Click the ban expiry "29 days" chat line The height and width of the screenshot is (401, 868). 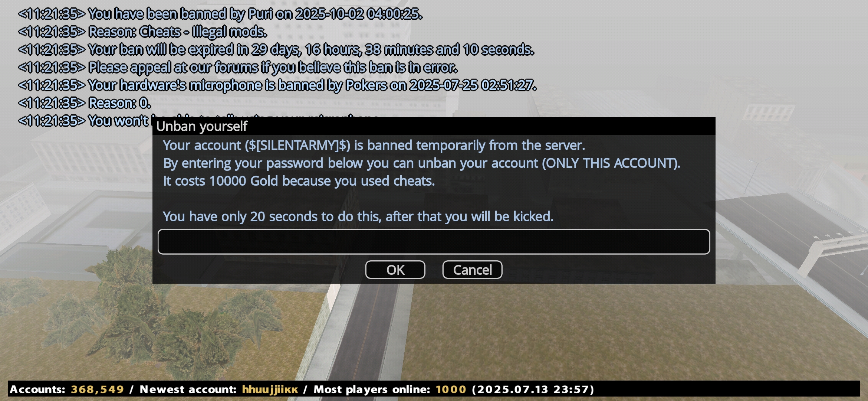coord(276,50)
